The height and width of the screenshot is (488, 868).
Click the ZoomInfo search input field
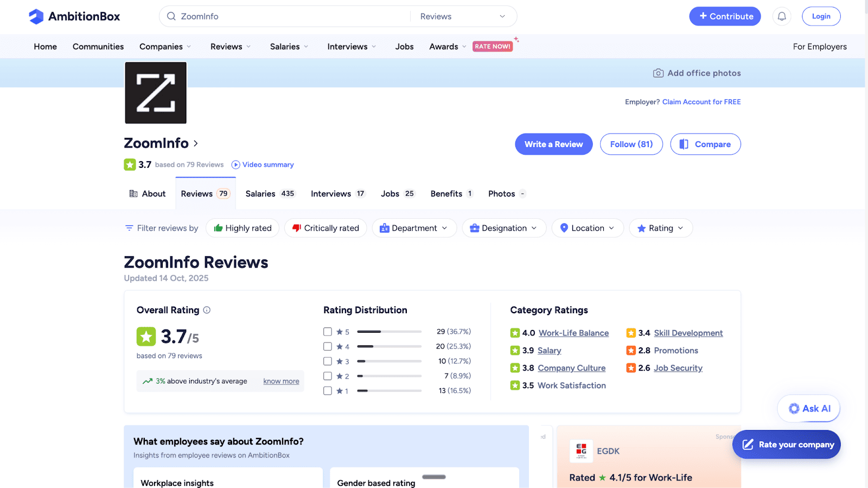point(293,16)
